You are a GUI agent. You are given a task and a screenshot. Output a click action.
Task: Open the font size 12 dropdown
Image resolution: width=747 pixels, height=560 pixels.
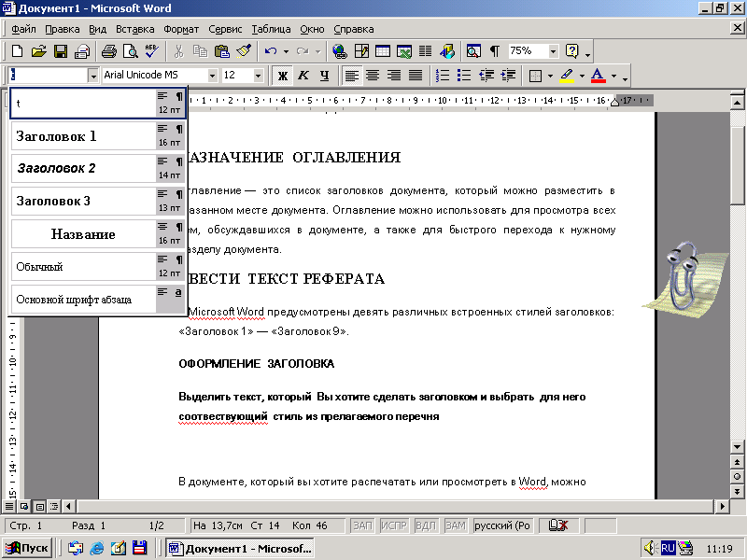tap(258, 76)
